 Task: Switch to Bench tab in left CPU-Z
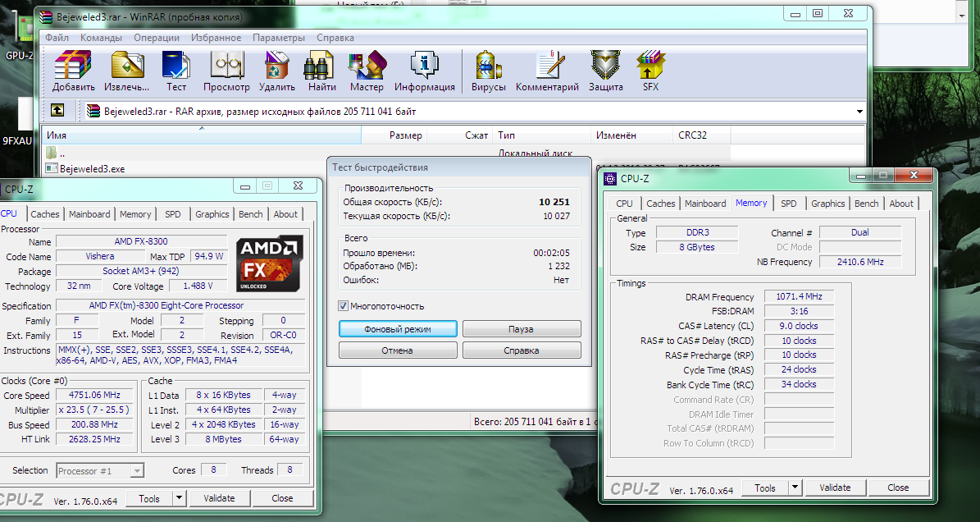[x=251, y=213]
